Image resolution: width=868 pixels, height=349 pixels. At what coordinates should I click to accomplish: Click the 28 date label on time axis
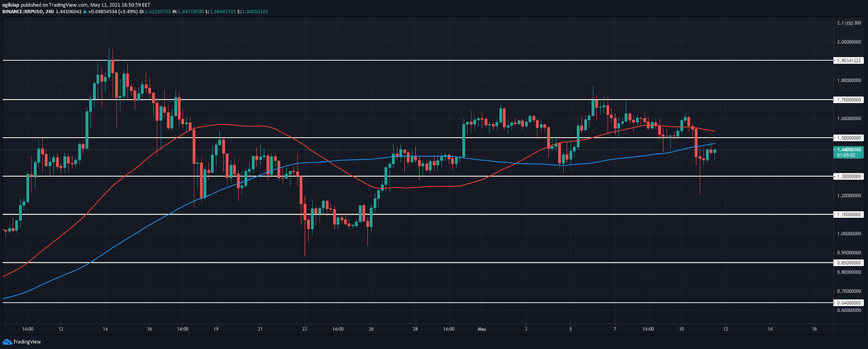pyautogui.click(x=415, y=329)
